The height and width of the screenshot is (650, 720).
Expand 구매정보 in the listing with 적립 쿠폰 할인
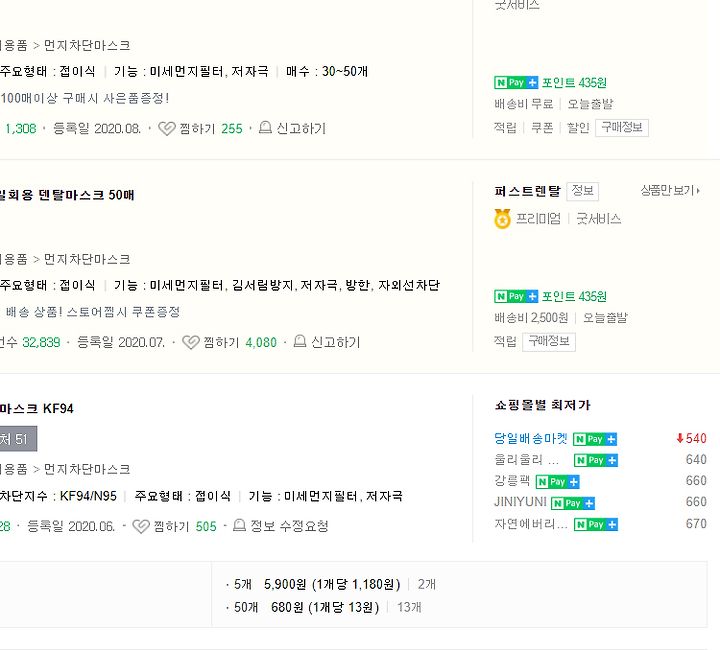pos(621,128)
